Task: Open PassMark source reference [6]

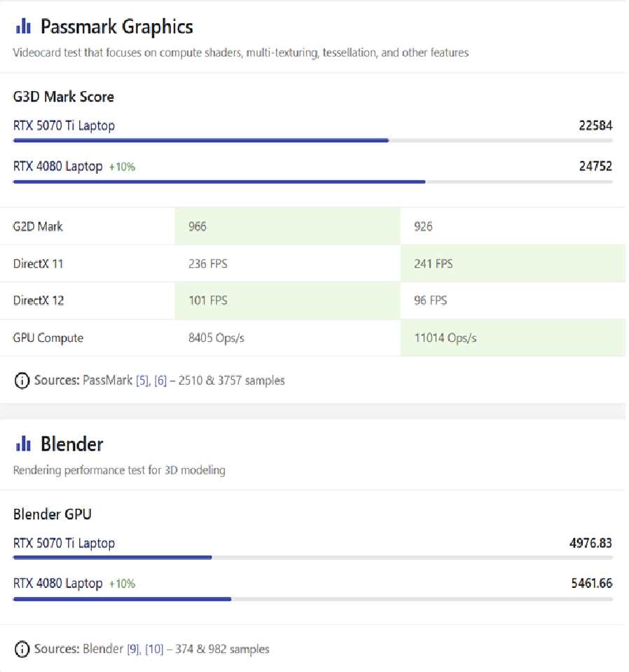Action: [x=160, y=380]
